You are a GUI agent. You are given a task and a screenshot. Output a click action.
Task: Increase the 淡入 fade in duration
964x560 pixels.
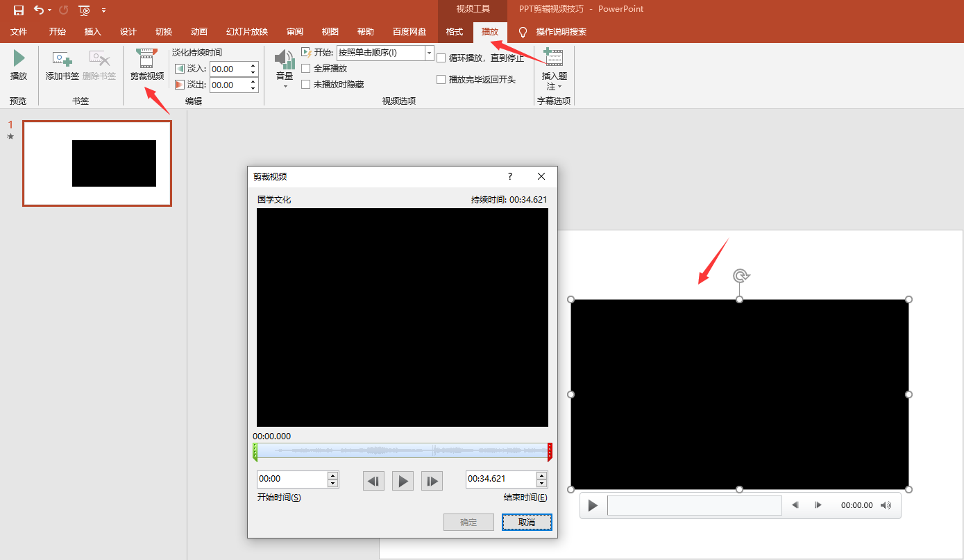click(x=253, y=65)
